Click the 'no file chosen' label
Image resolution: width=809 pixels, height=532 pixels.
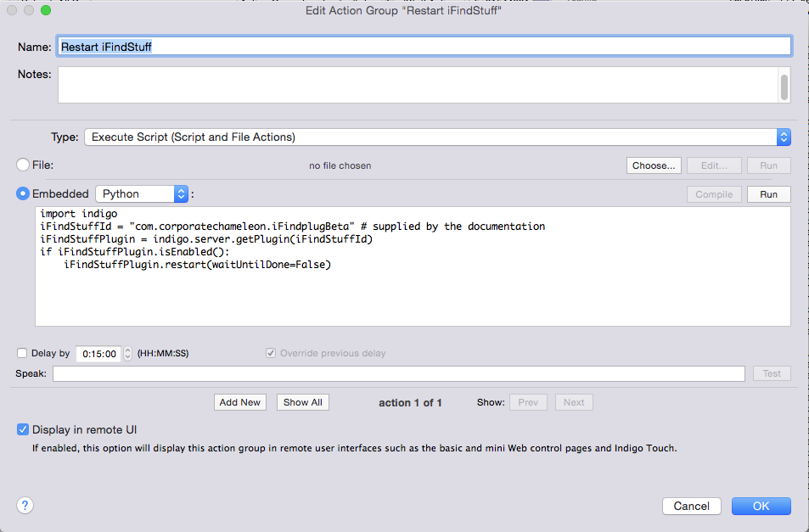coord(340,165)
